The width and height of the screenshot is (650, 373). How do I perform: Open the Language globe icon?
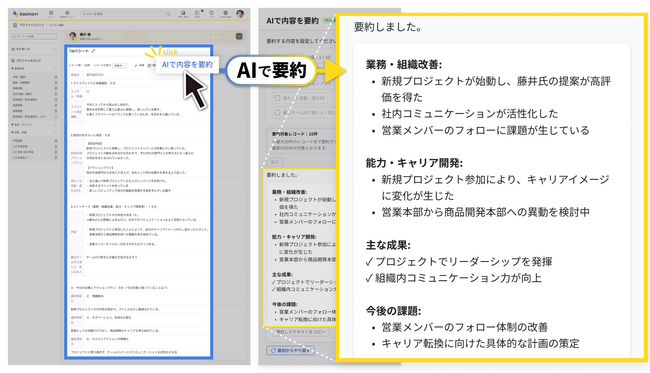pyautogui.click(x=226, y=14)
